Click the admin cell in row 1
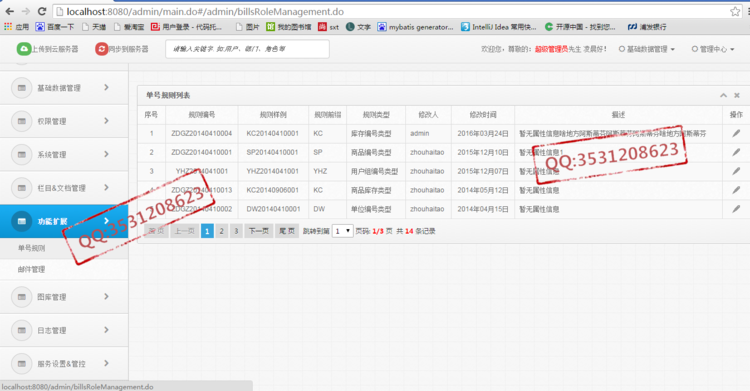 tap(419, 134)
